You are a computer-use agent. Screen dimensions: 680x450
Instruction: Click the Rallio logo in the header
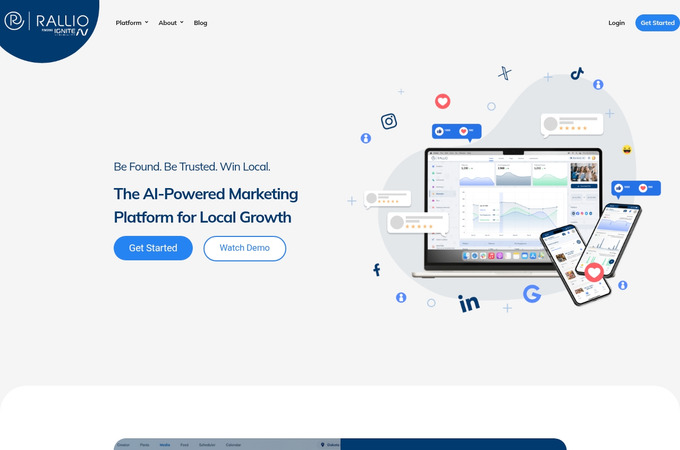[x=46, y=23]
